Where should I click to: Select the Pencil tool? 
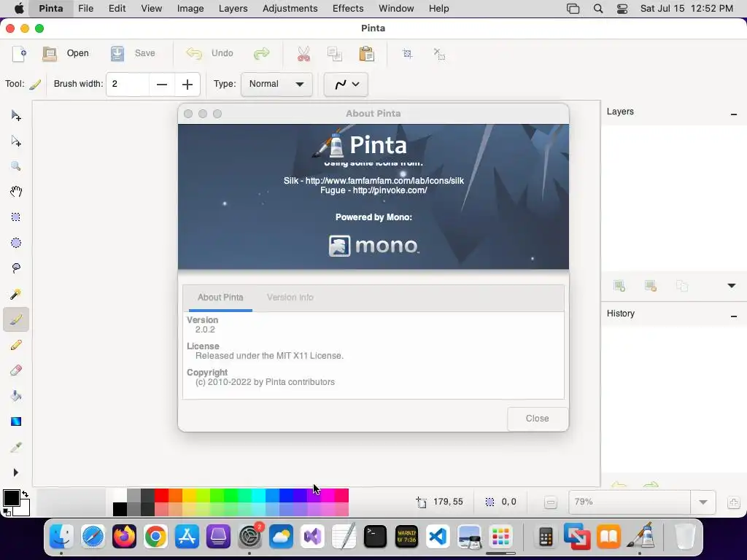click(16, 345)
